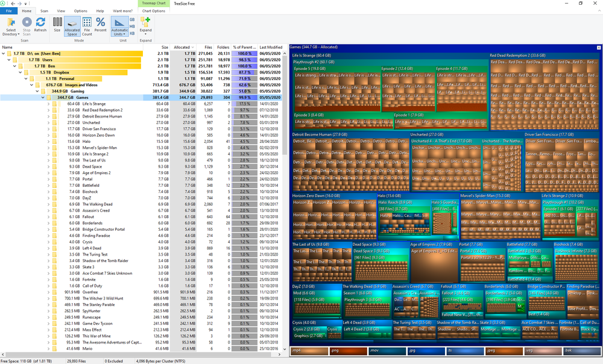This screenshot has height=364, width=603.
Task: Expand the Life Is Strange folder
Action: 48,104
